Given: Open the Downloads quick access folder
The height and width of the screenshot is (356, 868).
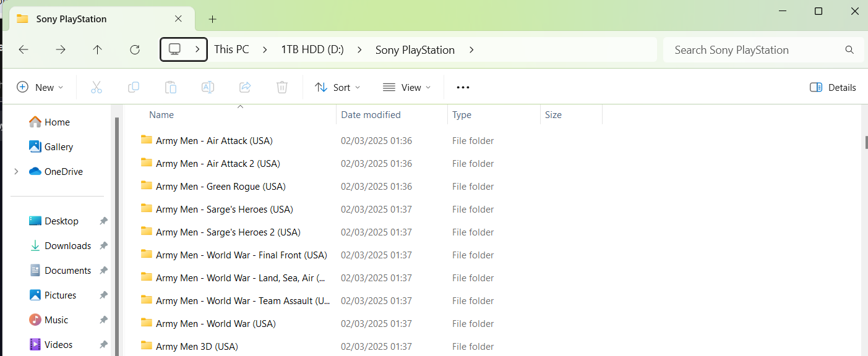Looking at the screenshot, I should pyautogui.click(x=61, y=245).
